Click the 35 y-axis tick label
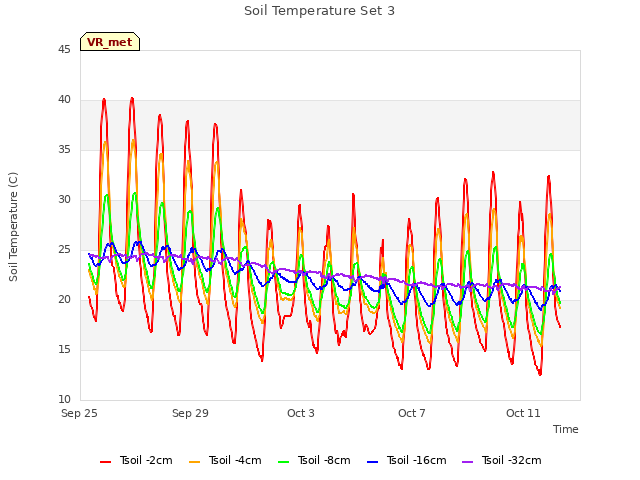 click(x=64, y=150)
